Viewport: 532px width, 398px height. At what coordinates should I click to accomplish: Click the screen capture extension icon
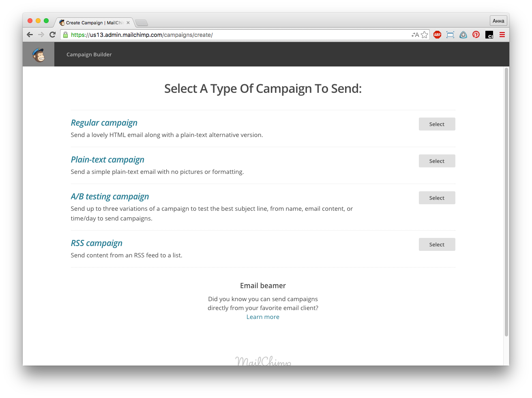click(x=450, y=35)
